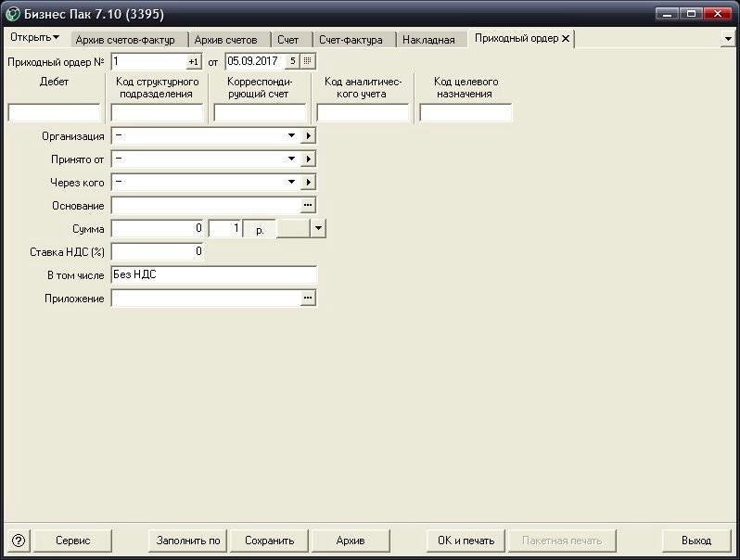Screen dimensions: 740x560
Task: Click the help question mark icon
Action: (18, 541)
